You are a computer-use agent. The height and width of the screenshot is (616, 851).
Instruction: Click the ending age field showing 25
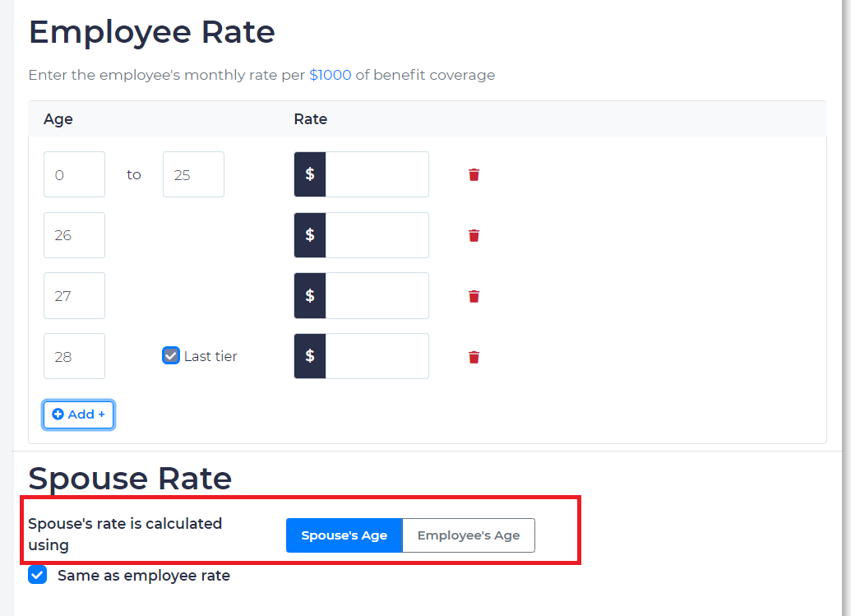coord(193,174)
